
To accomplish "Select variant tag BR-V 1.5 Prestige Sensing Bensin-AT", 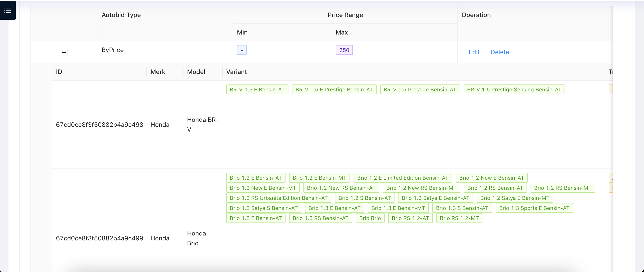I will (x=514, y=89).
